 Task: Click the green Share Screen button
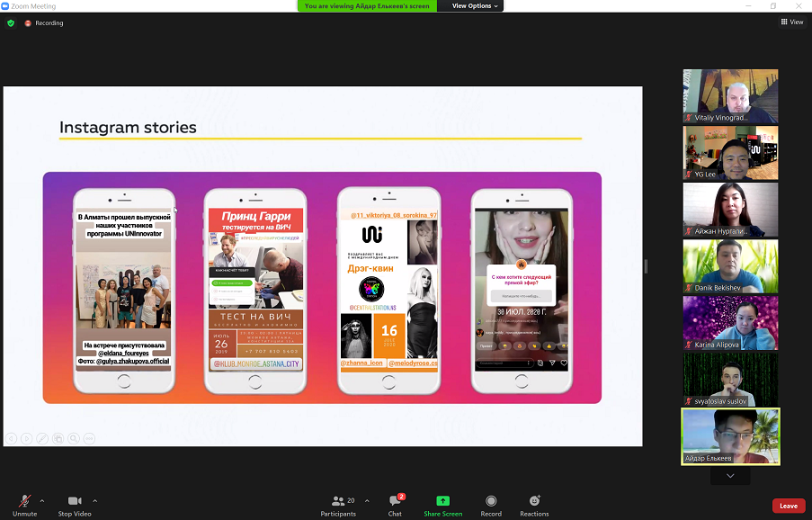[442, 506]
